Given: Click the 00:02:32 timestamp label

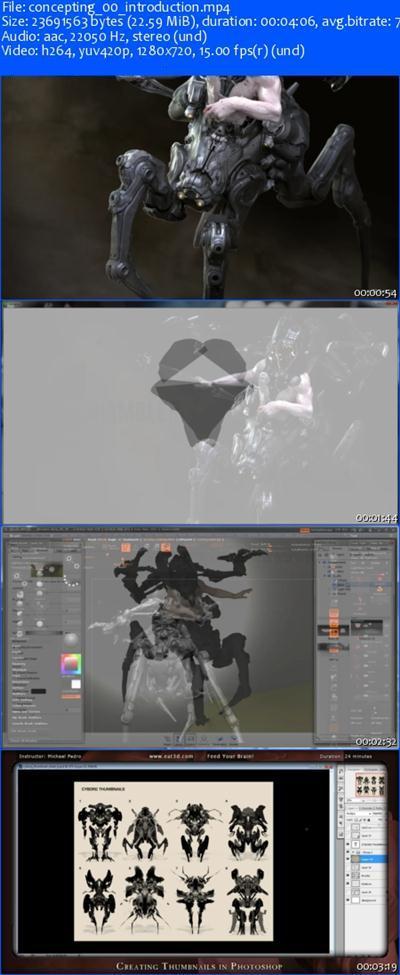Looking at the screenshot, I should (x=375, y=742).
